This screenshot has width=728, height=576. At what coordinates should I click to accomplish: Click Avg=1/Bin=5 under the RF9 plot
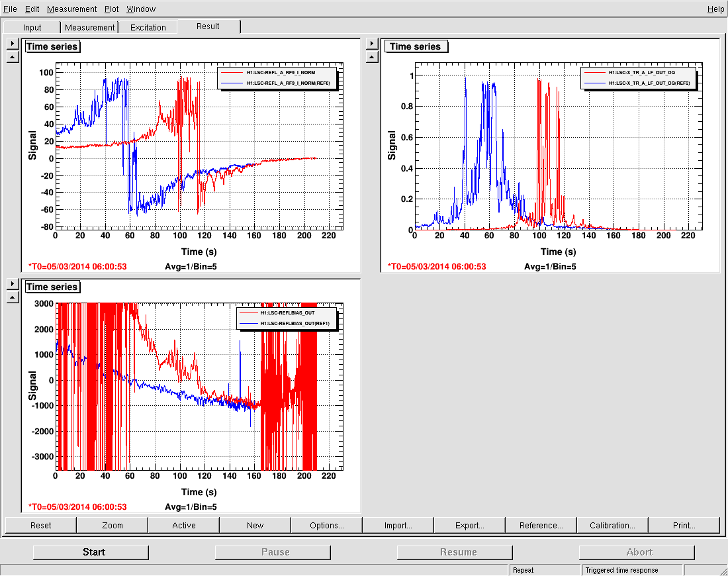tap(191, 267)
